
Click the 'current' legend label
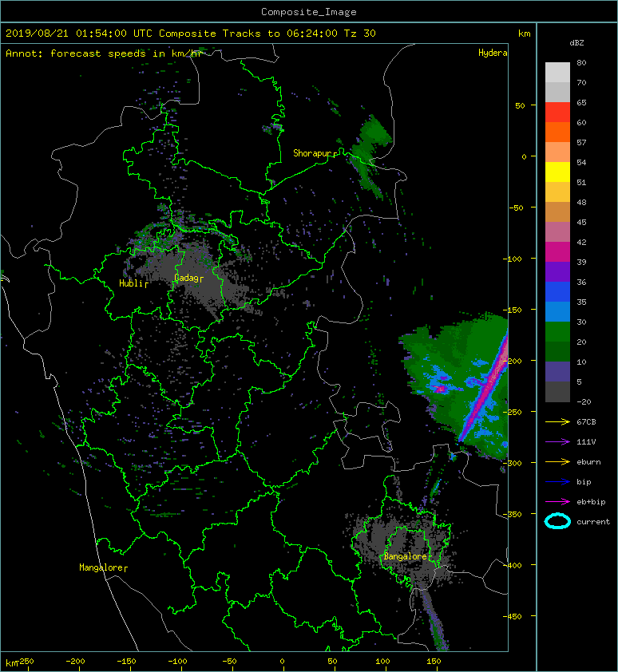(x=593, y=522)
